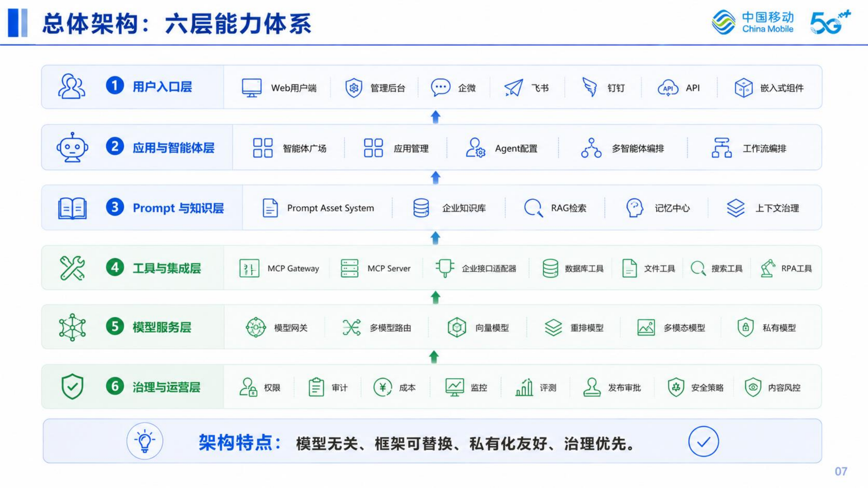Select the 模型服务层 layer title

162,327
